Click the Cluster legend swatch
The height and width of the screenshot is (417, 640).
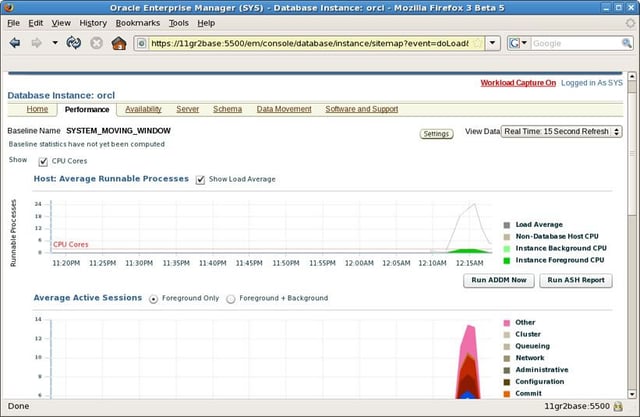click(x=507, y=335)
